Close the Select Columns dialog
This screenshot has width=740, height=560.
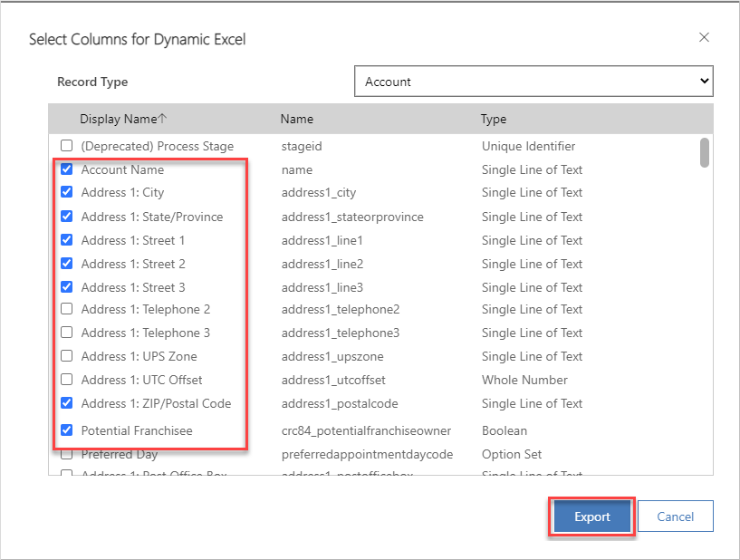point(704,37)
